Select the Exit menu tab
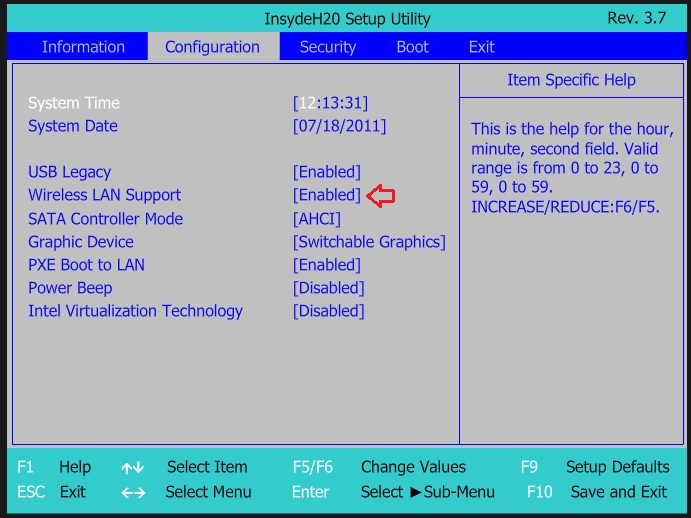The width and height of the screenshot is (691, 518). point(481,47)
